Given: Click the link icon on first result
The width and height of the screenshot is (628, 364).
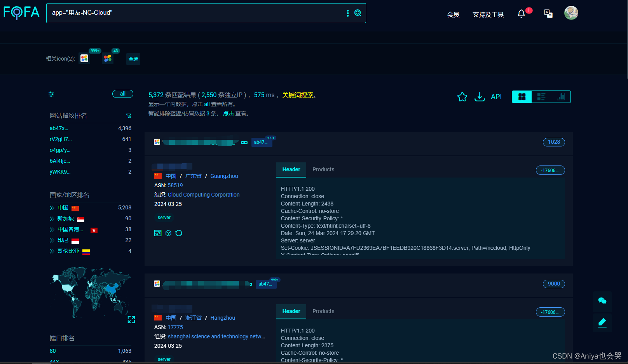Looking at the screenshot, I should pos(244,143).
